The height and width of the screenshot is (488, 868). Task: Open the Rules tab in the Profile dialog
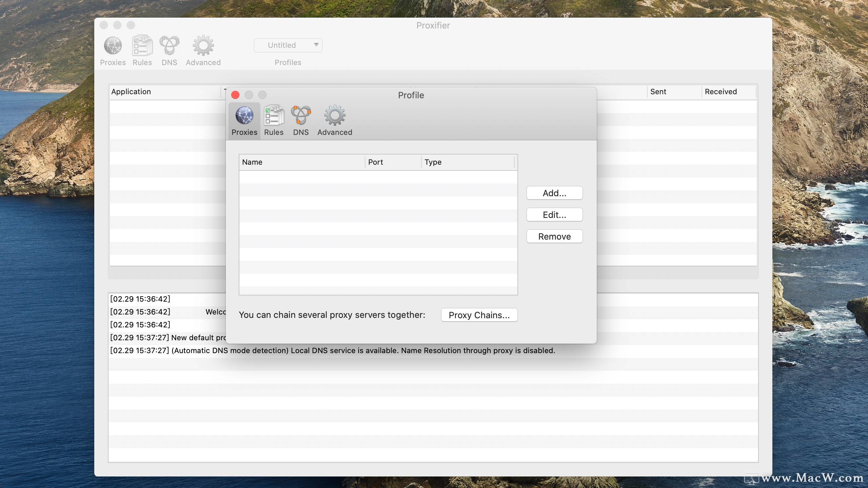pos(274,121)
